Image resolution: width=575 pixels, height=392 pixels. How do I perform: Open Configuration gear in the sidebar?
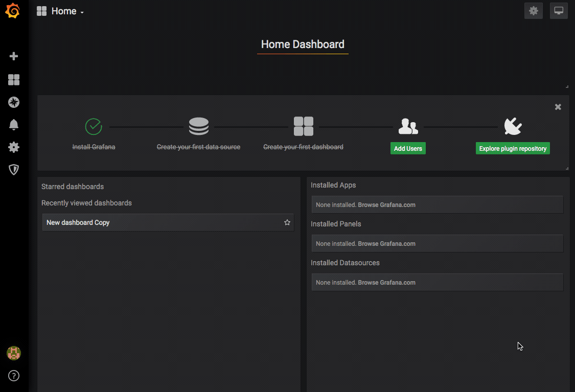coord(14,147)
